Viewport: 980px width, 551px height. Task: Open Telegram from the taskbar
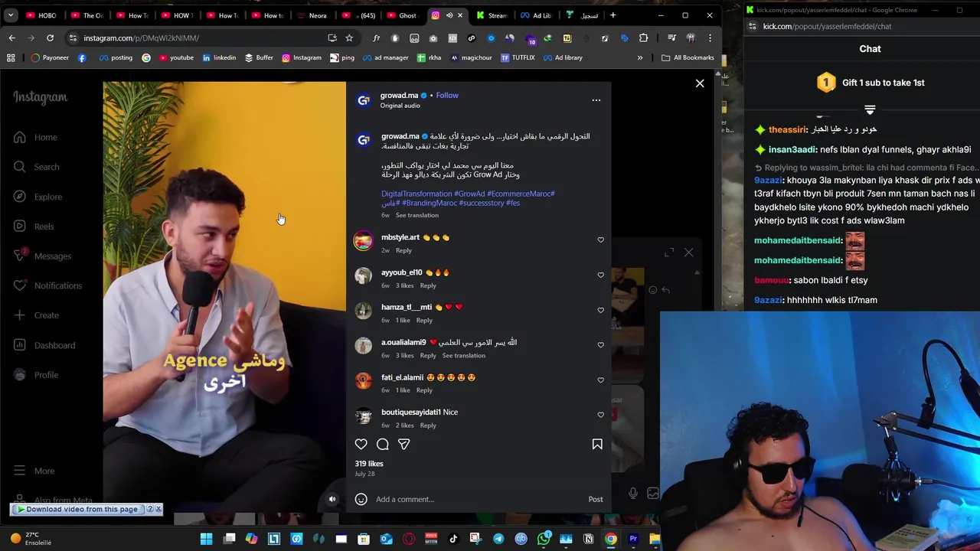tap(498, 540)
